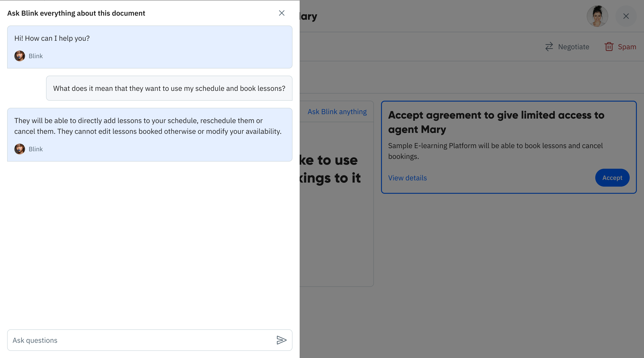This screenshot has width=644, height=358.
Task: Open View details of the agreement
Action: (407, 178)
